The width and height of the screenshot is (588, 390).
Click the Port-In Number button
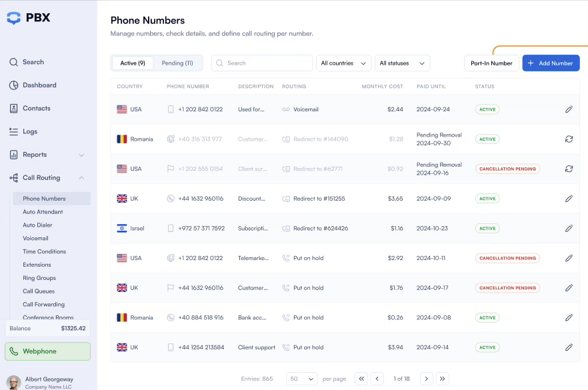pyautogui.click(x=491, y=63)
